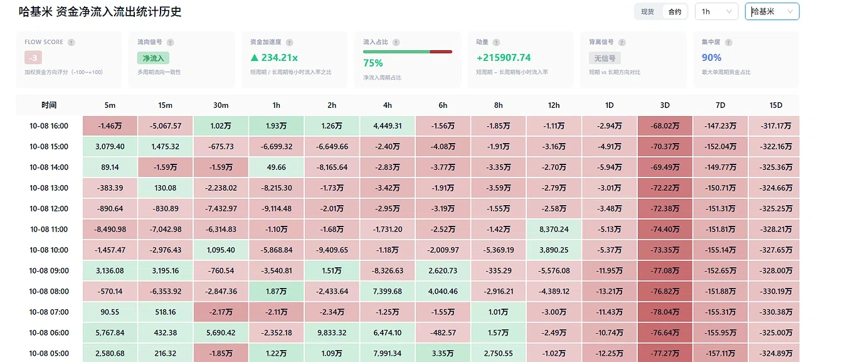This screenshot has width=868, height=362.
Task: Select the -317.17万 cell
Action: pos(774,126)
